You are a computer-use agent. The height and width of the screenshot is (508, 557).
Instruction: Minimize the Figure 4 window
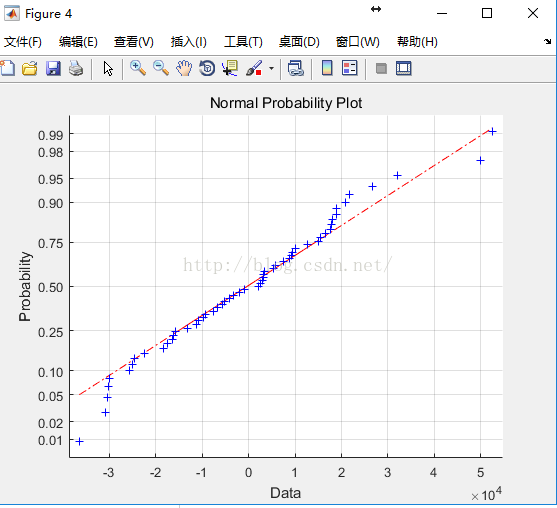[442, 13]
